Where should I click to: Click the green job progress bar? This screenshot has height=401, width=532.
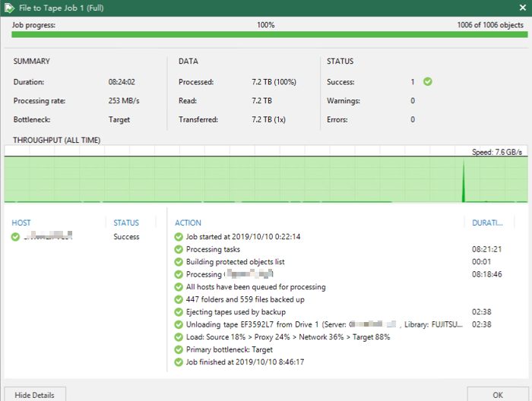(x=269, y=35)
